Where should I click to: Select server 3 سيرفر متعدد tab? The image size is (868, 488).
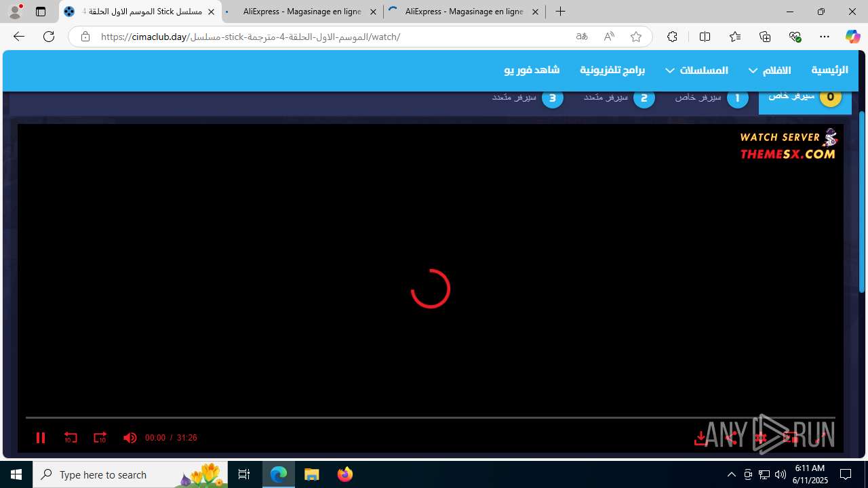(528, 99)
